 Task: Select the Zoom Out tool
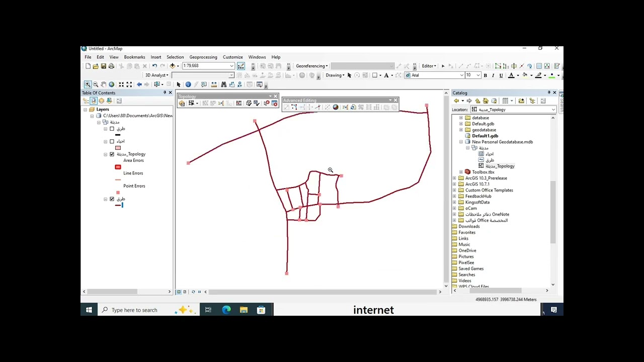pos(96,84)
